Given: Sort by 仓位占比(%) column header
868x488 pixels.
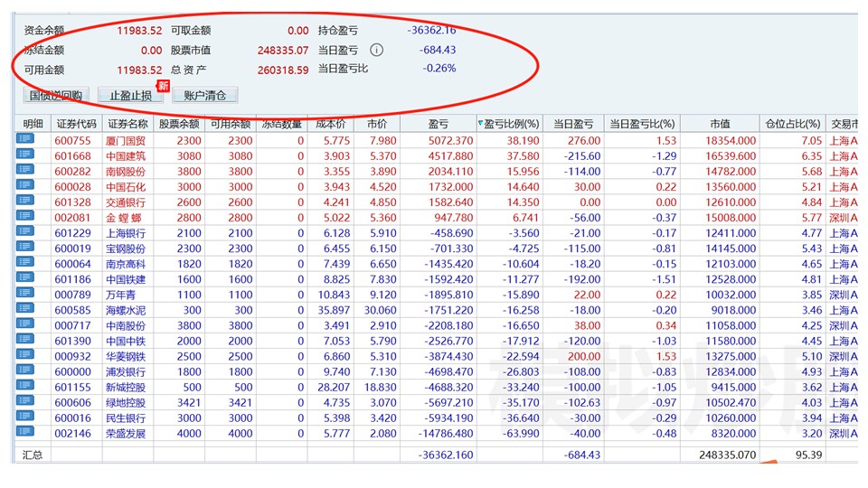Looking at the screenshot, I should (793, 124).
